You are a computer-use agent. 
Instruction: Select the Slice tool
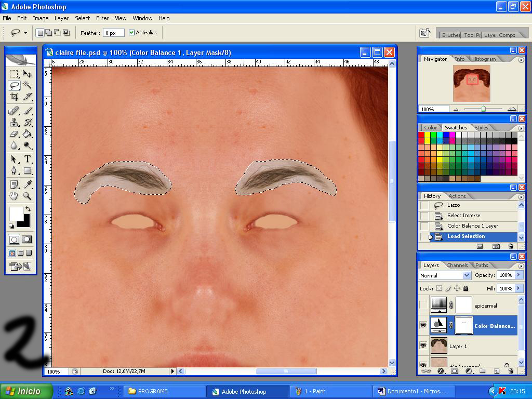27,97
